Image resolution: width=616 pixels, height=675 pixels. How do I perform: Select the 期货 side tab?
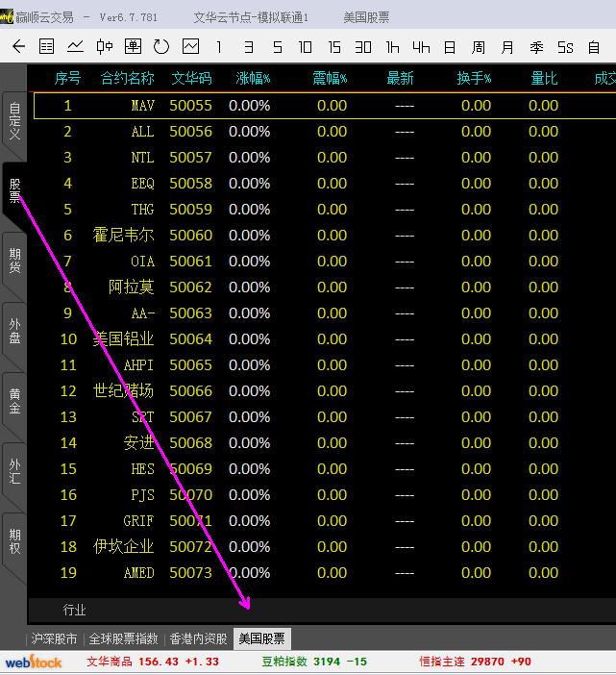pos(14,261)
